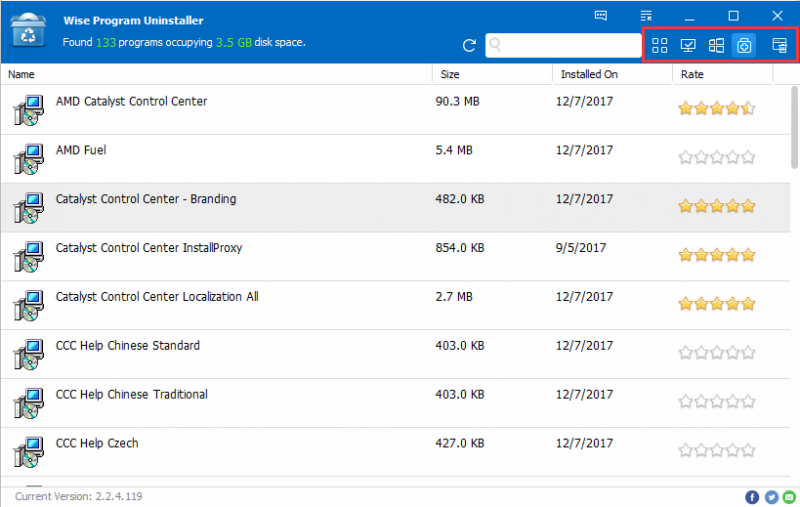
Task: Click Current Version 2.2.4.119 text
Action: click(79, 496)
